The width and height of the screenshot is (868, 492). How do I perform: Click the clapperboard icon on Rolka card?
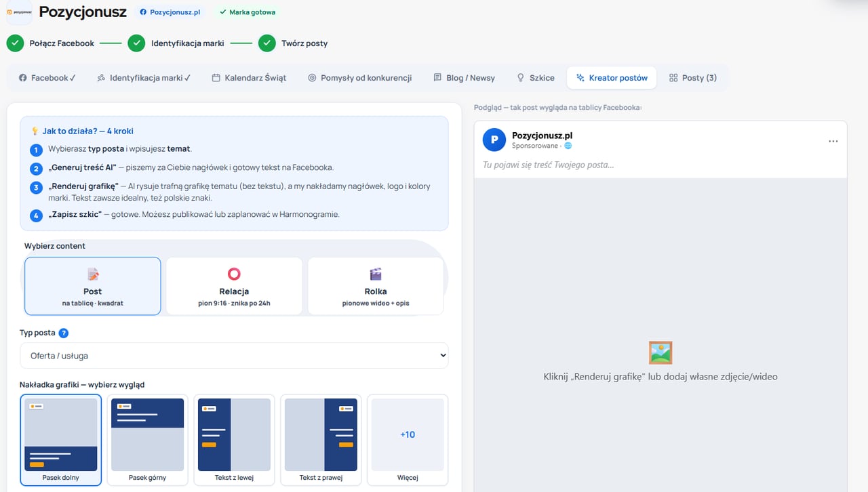[376, 274]
